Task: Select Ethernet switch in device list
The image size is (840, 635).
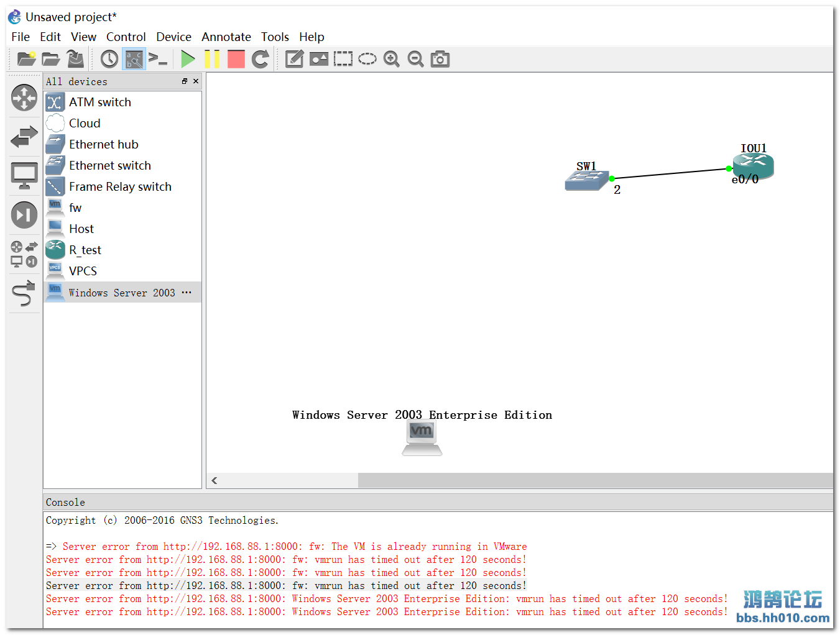Action: point(122,165)
